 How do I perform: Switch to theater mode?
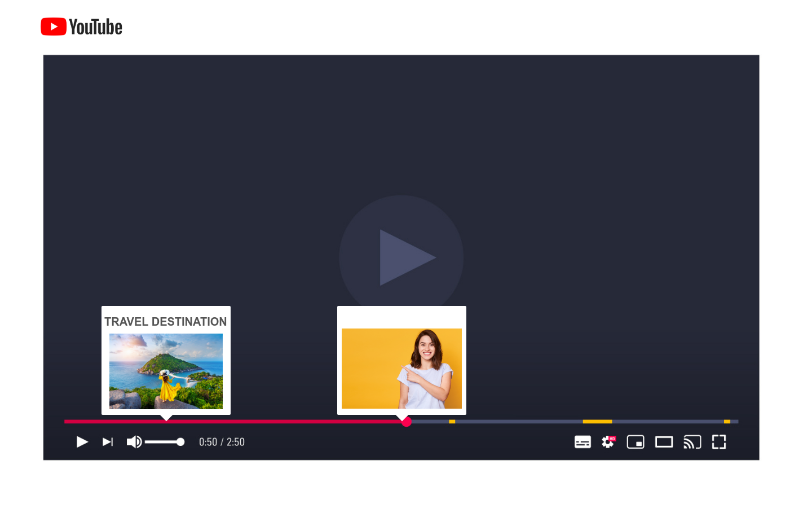[x=664, y=442]
